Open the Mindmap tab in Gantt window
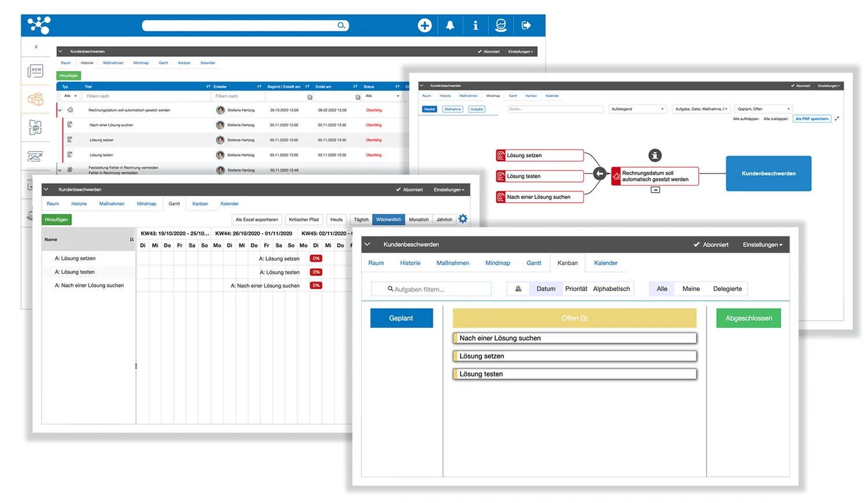Viewport: 868px width, 503px height. point(146,204)
